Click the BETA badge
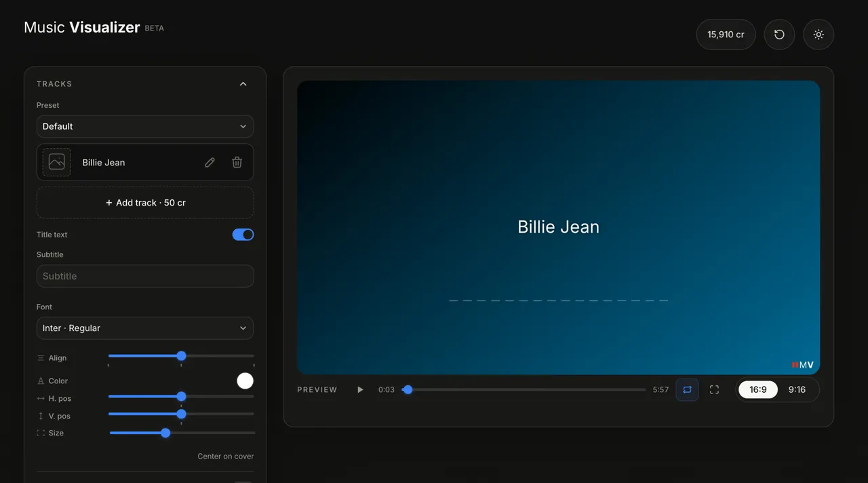The height and width of the screenshot is (483, 868). point(155,28)
